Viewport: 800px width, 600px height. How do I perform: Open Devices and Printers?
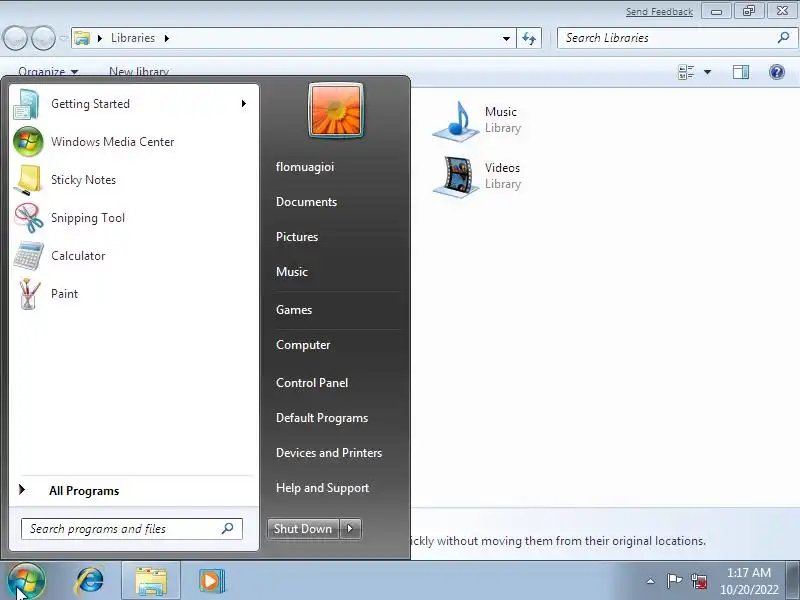pos(329,453)
